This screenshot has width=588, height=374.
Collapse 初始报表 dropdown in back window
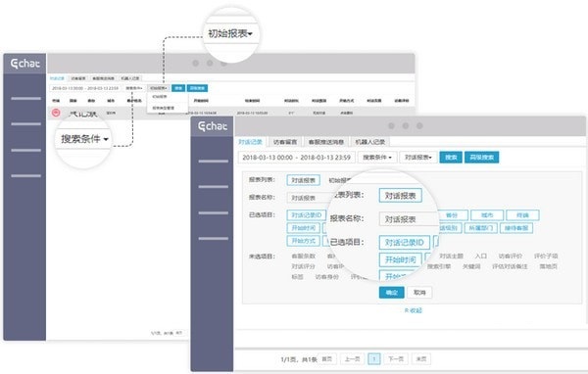click(159, 88)
